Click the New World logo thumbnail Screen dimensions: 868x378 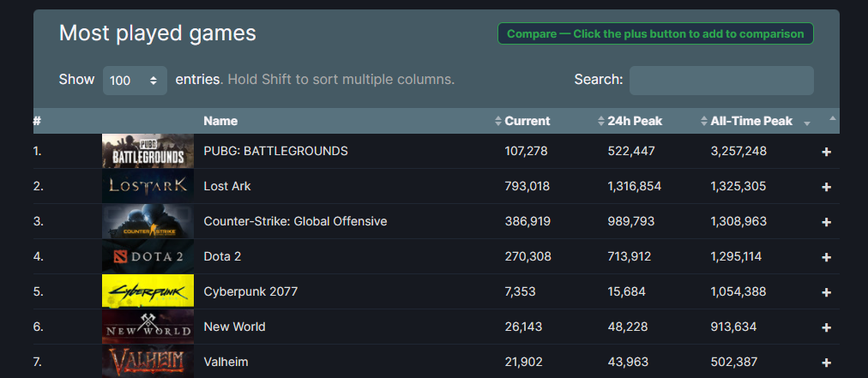tap(148, 327)
